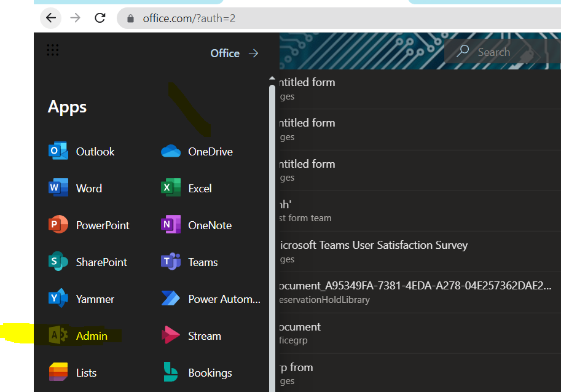Viewport: 561px width, 392px height.
Task: Click the Lists label
Action: (86, 373)
